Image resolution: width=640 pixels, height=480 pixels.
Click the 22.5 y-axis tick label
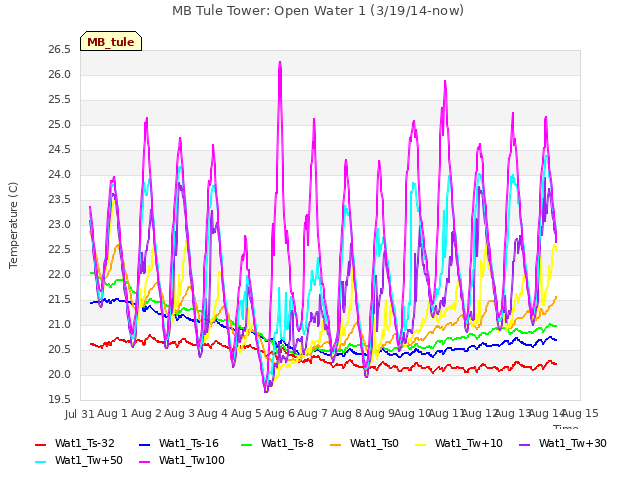60,249
